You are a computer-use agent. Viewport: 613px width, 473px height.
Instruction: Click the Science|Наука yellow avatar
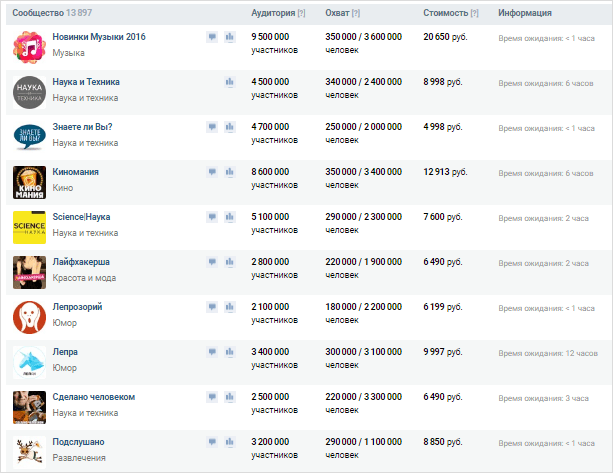click(x=30, y=227)
